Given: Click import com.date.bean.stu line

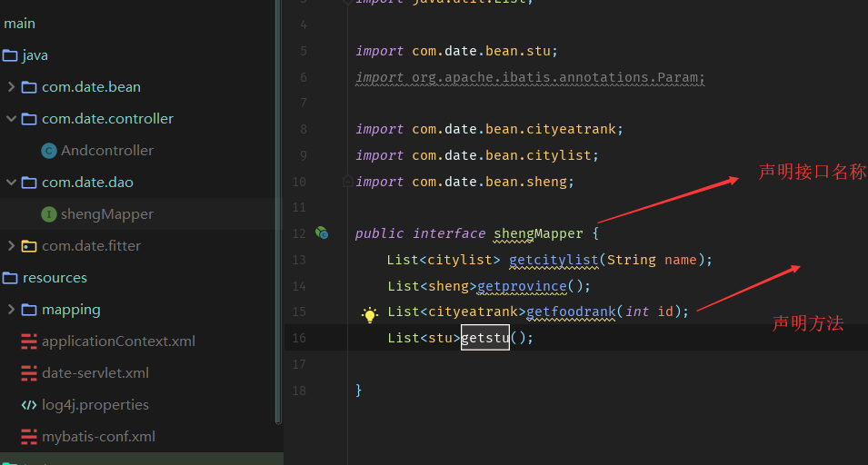Looking at the screenshot, I should point(456,51).
